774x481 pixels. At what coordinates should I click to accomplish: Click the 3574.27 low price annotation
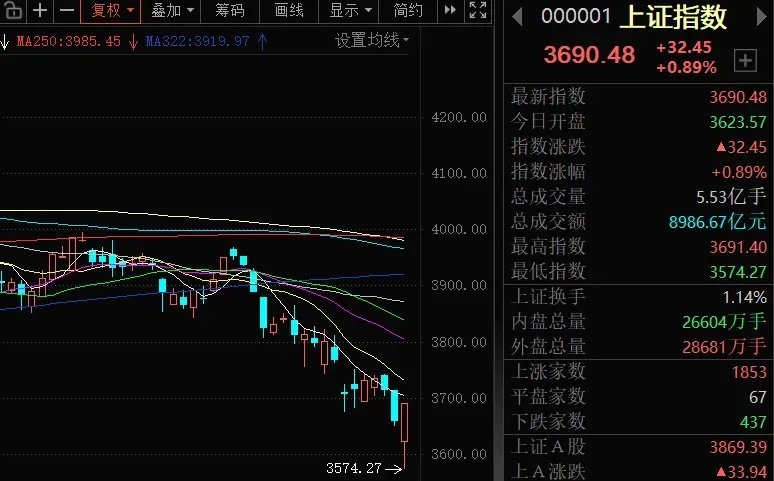(353, 468)
